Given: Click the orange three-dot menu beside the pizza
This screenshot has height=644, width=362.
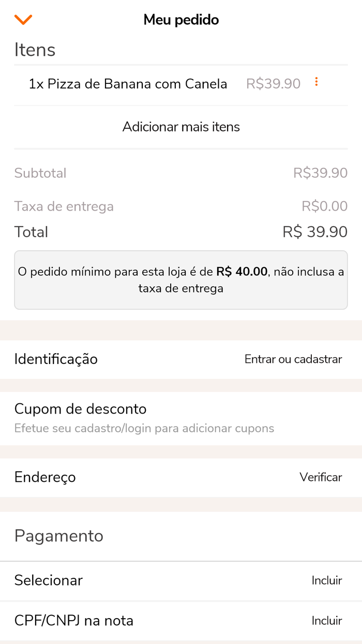Looking at the screenshot, I should point(316,81).
